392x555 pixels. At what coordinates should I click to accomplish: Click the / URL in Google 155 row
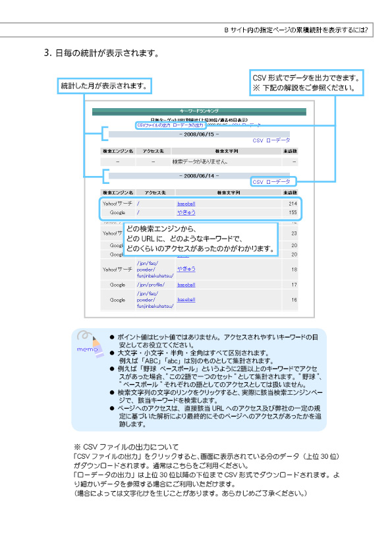point(138,212)
